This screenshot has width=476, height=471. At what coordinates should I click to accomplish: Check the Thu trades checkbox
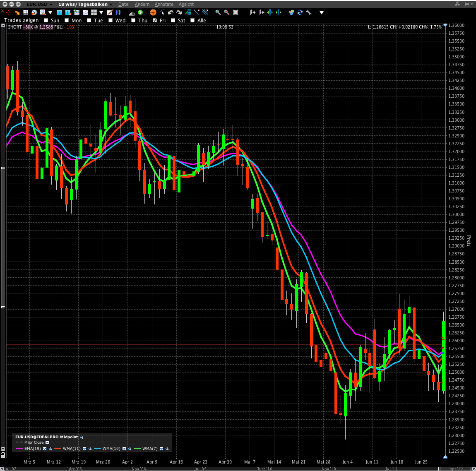pyautogui.click(x=133, y=20)
